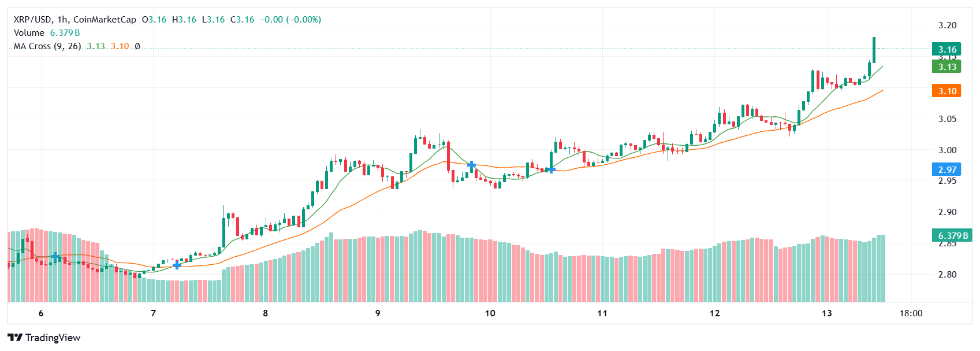This screenshot has width=980, height=351.
Task: Click the 18:00 label on time axis
Action: pyautogui.click(x=911, y=313)
